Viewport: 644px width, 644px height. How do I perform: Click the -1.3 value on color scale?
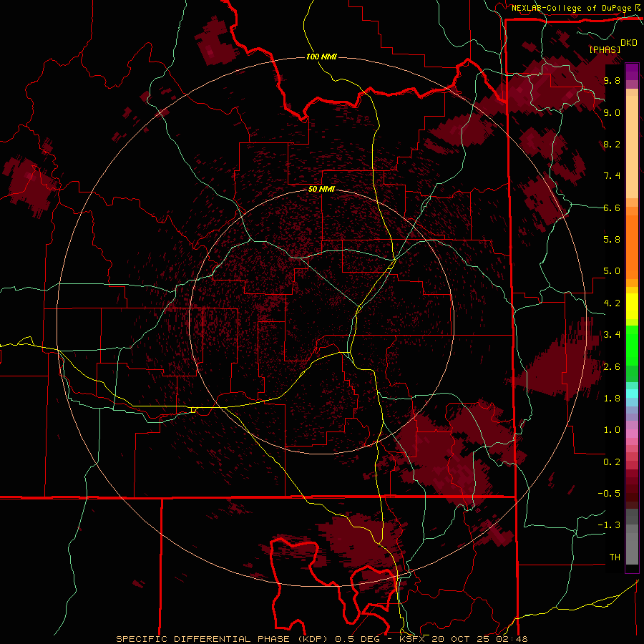[x=609, y=525]
